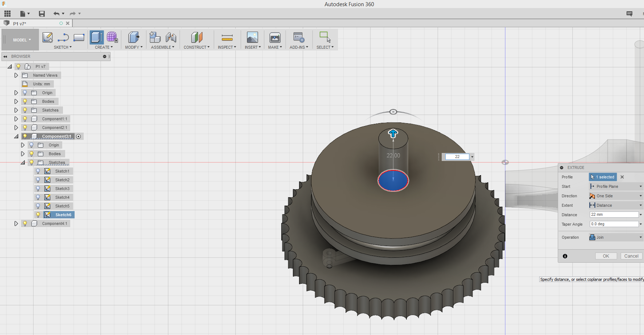Click the Distance 22 mm input field
The width and height of the screenshot is (644, 335).
pos(614,215)
